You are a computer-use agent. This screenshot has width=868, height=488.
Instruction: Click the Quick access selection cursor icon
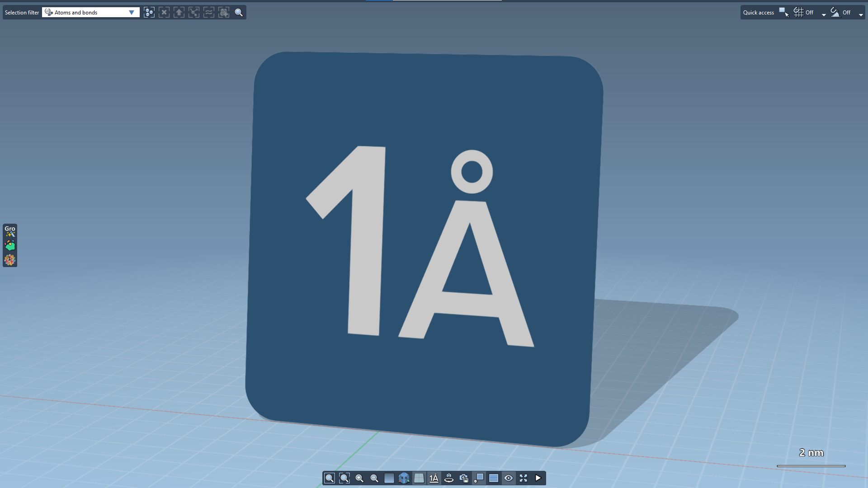coord(784,13)
